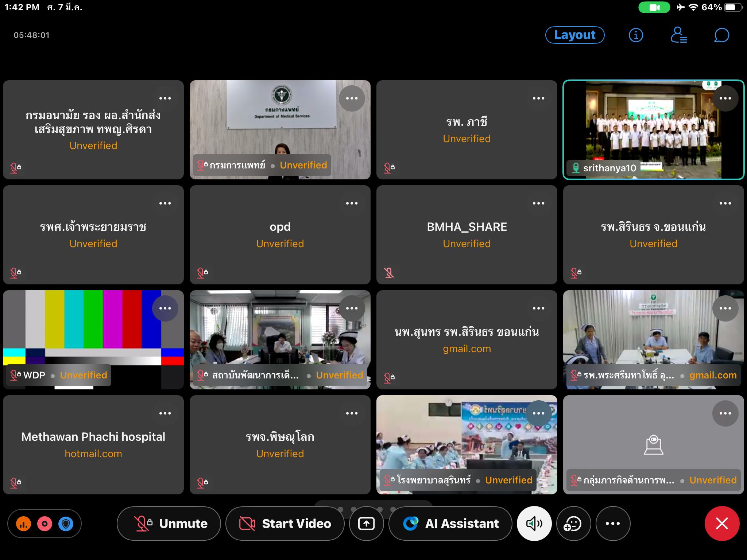Open meeting info icon
The image size is (747, 560).
click(636, 35)
